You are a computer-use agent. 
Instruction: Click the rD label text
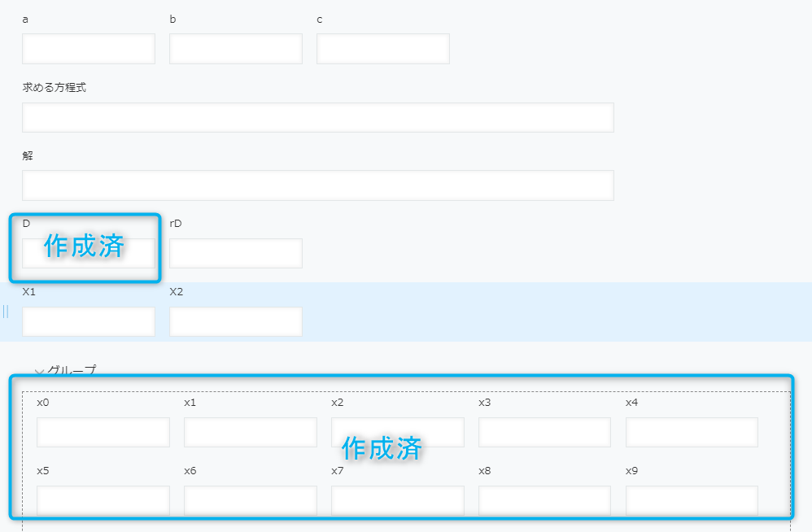176,224
